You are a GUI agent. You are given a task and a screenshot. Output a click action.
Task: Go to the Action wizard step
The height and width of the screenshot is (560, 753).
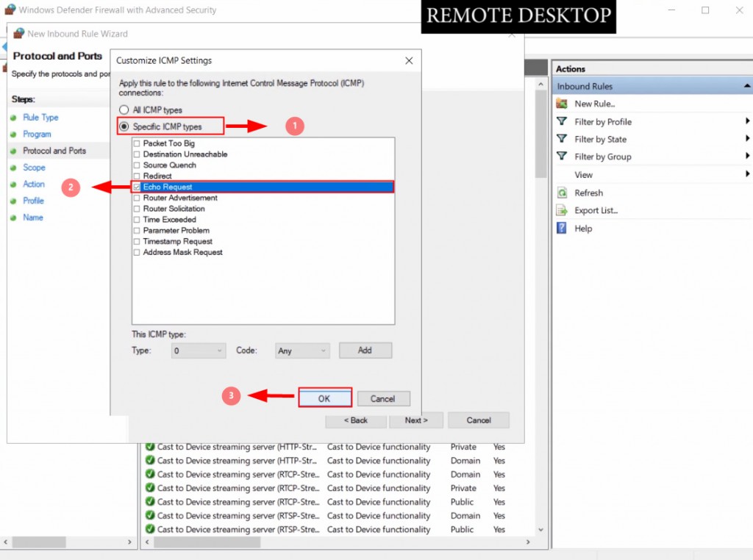click(x=34, y=184)
